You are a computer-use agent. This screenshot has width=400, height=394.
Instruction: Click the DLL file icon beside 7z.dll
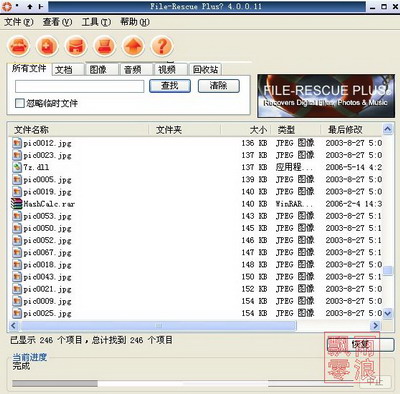[x=17, y=167]
